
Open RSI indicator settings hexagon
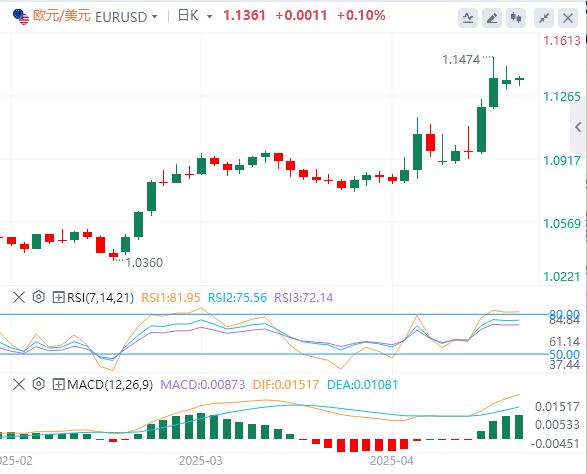pos(39,297)
